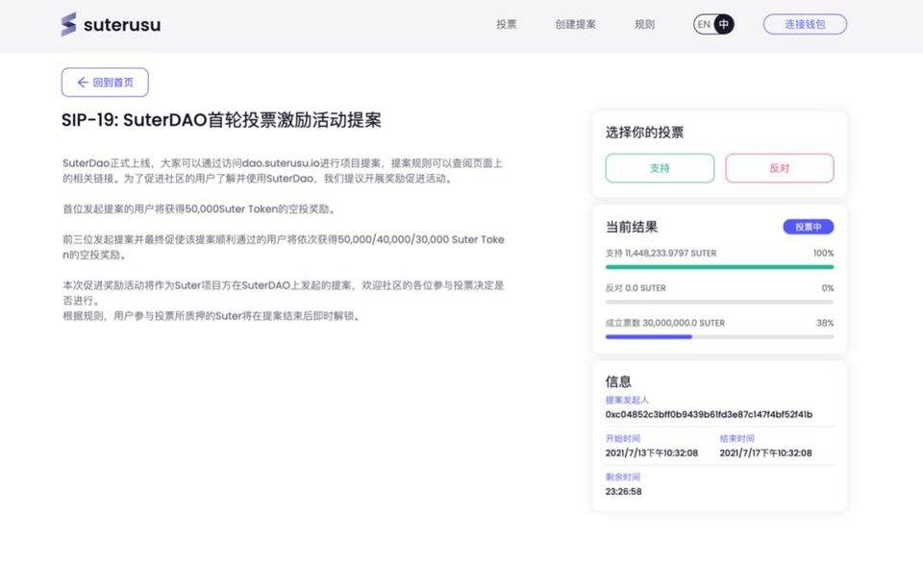
Task: Click the sentence starting 根据规则
Action: click(212, 316)
